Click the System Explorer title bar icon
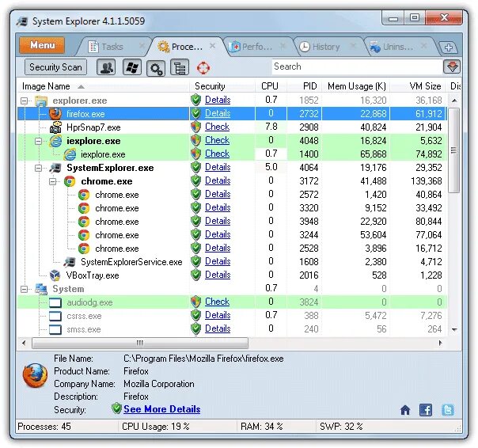478x448 pixels. pos(22,21)
